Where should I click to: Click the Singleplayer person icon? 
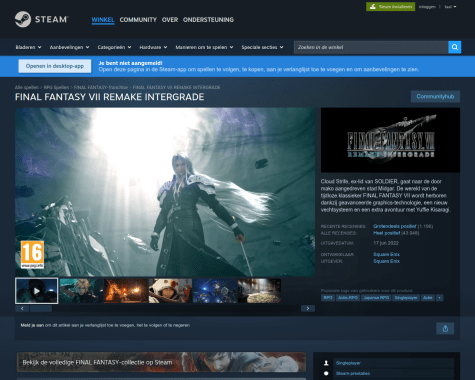(x=326, y=363)
